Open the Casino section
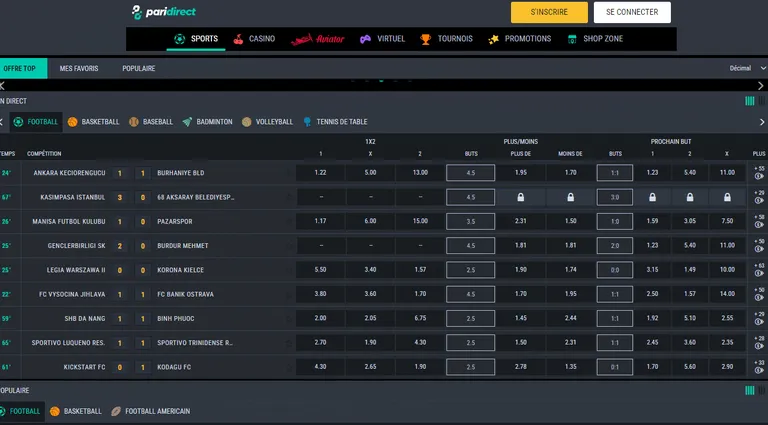768x425 pixels. (254, 39)
